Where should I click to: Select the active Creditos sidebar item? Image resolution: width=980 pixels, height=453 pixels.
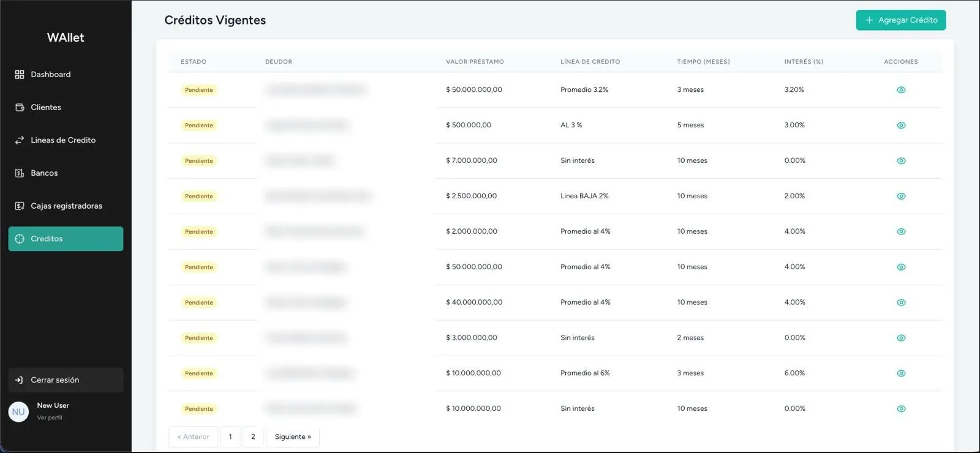coord(66,239)
